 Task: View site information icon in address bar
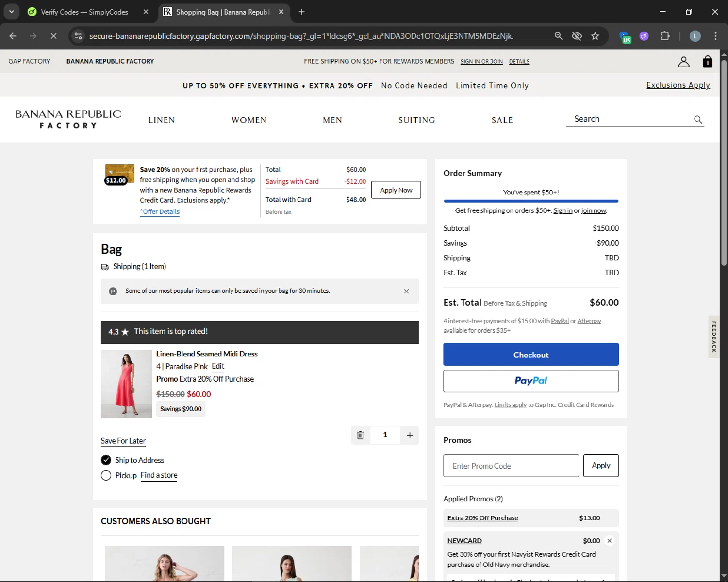78,36
